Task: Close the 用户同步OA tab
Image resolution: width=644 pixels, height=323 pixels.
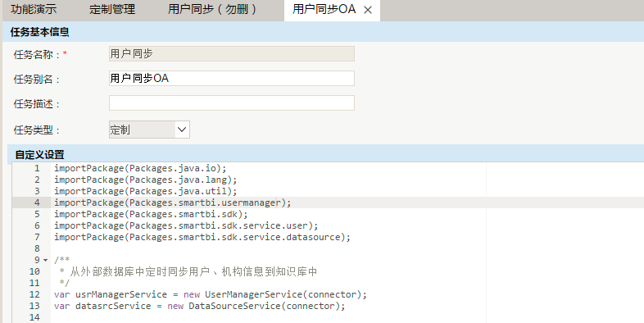Action: pyautogui.click(x=368, y=10)
